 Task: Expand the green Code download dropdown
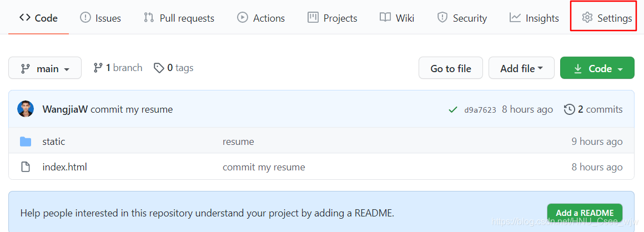[x=597, y=68]
